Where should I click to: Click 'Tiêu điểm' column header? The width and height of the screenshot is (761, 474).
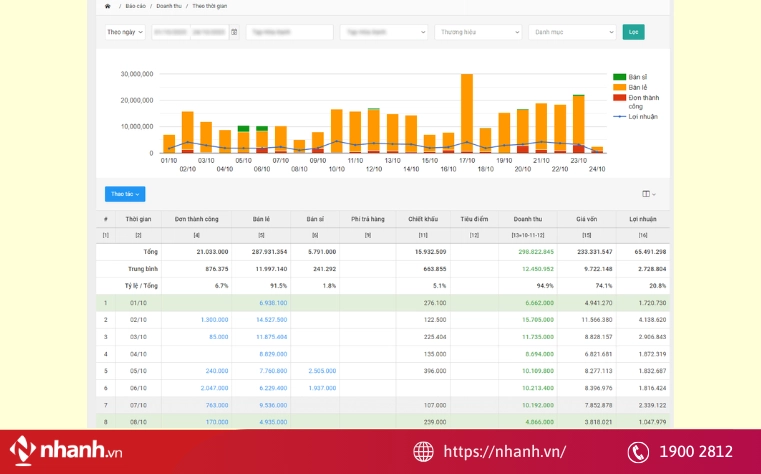(x=474, y=219)
